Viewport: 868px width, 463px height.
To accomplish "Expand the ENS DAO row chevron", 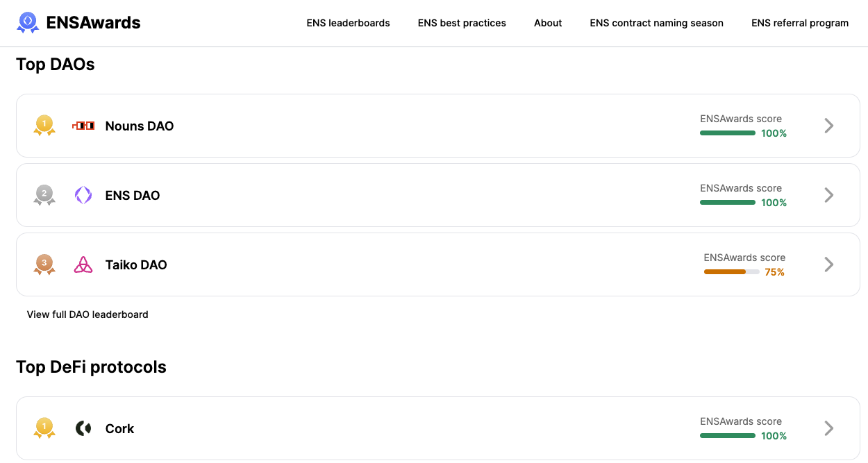I will pyautogui.click(x=828, y=195).
